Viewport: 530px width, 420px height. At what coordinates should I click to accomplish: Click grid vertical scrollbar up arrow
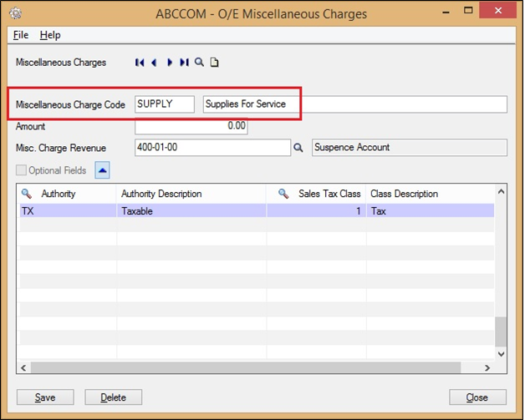[501, 192]
